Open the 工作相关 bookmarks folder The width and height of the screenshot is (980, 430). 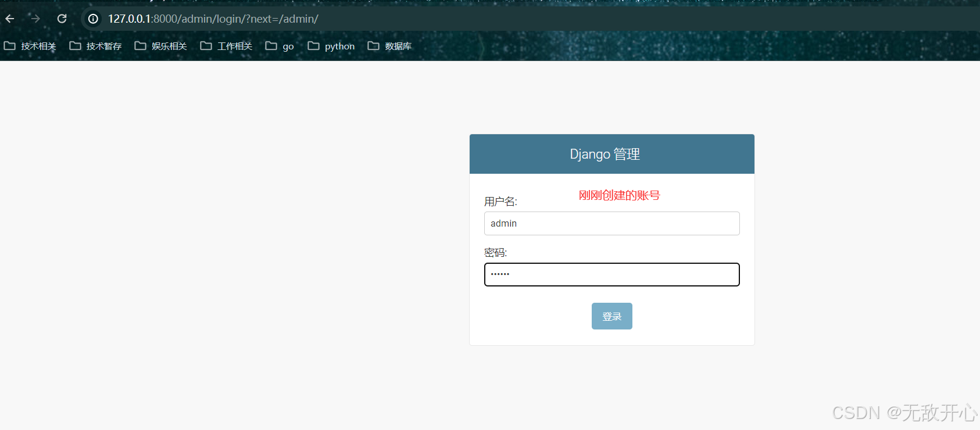[226, 46]
